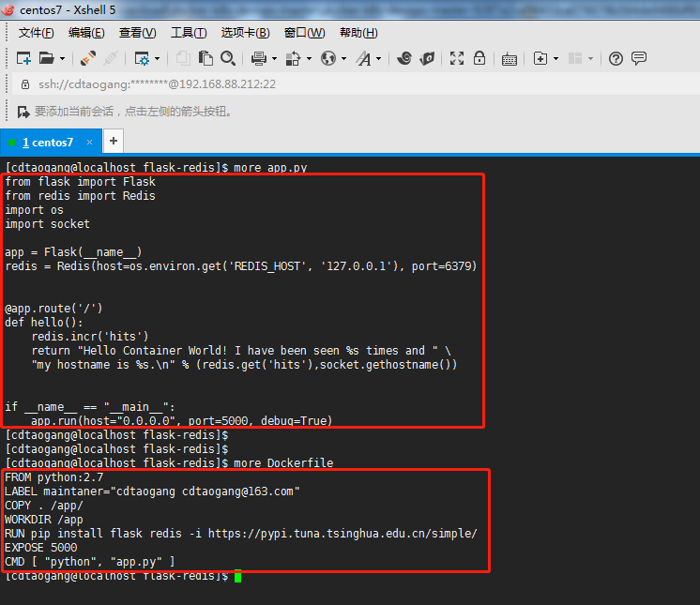Expand the color scheme dropdown arrow

(309, 58)
